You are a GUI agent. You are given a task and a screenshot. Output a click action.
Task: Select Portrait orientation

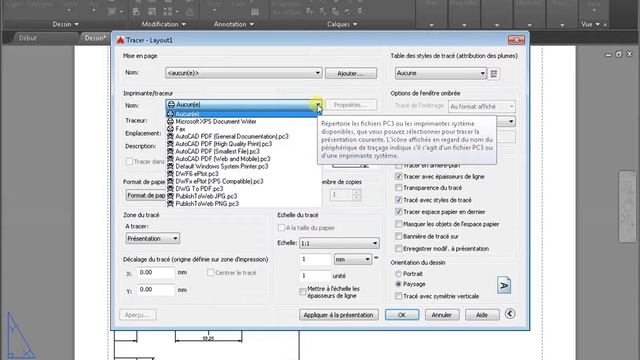click(398, 274)
